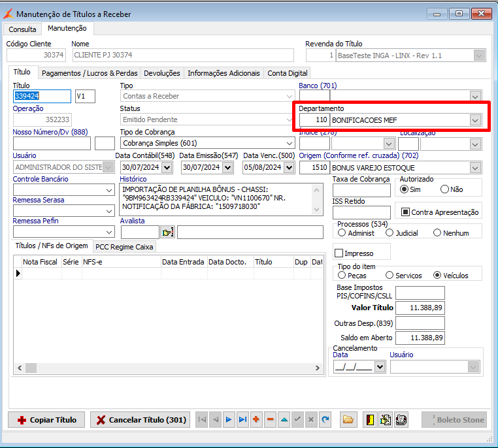498x448 pixels.
Task: Click Boleto Stone button
Action: click(454, 420)
